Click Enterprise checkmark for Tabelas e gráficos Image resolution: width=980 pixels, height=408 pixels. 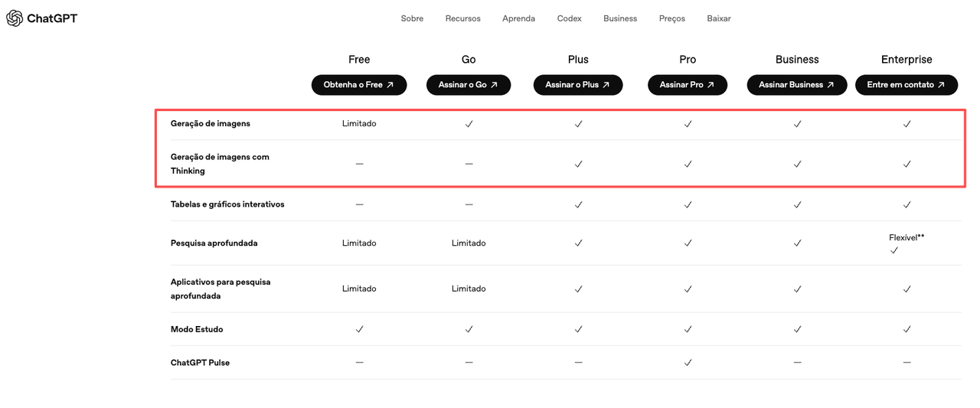point(906,204)
